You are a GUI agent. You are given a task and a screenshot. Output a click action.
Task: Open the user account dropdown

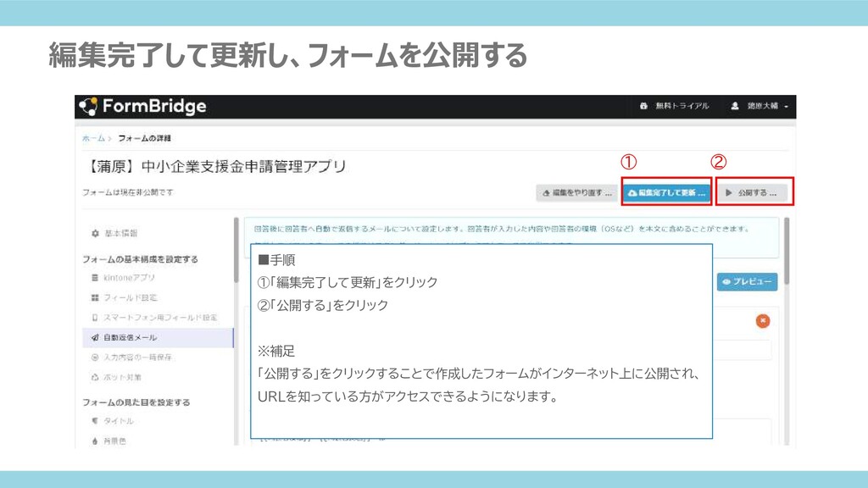759,106
